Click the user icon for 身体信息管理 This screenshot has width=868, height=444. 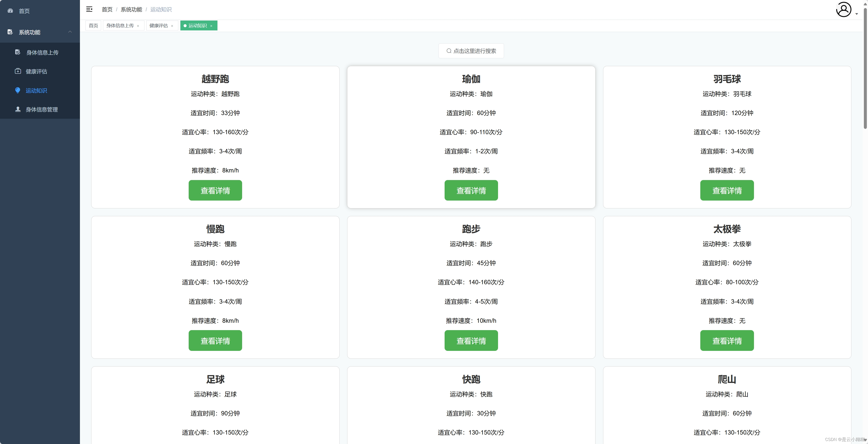click(x=18, y=109)
